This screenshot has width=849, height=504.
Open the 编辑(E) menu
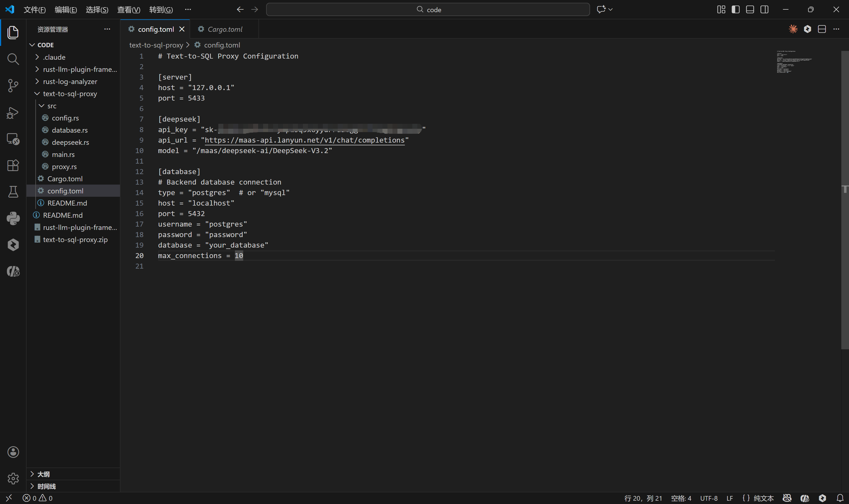coord(65,9)
